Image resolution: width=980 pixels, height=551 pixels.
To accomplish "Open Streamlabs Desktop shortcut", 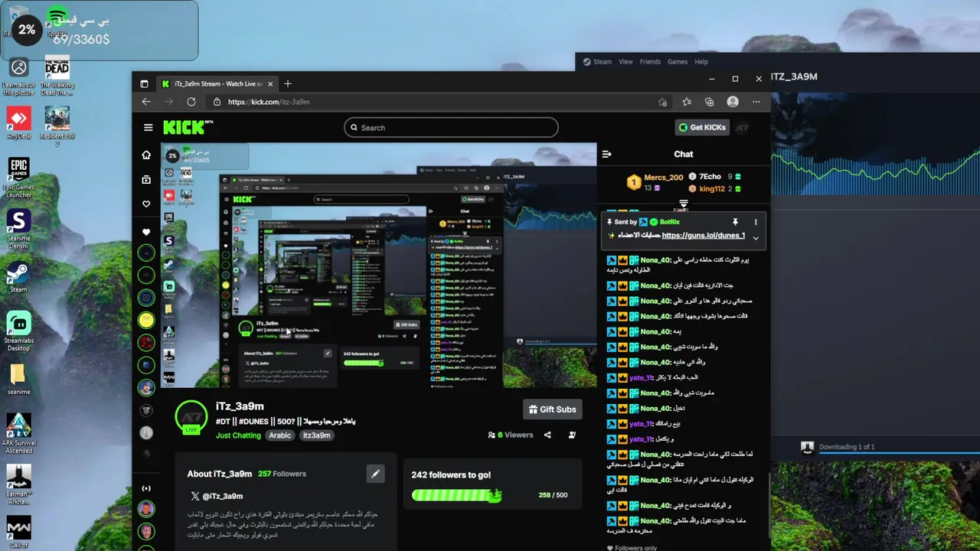I will [18, 331].
